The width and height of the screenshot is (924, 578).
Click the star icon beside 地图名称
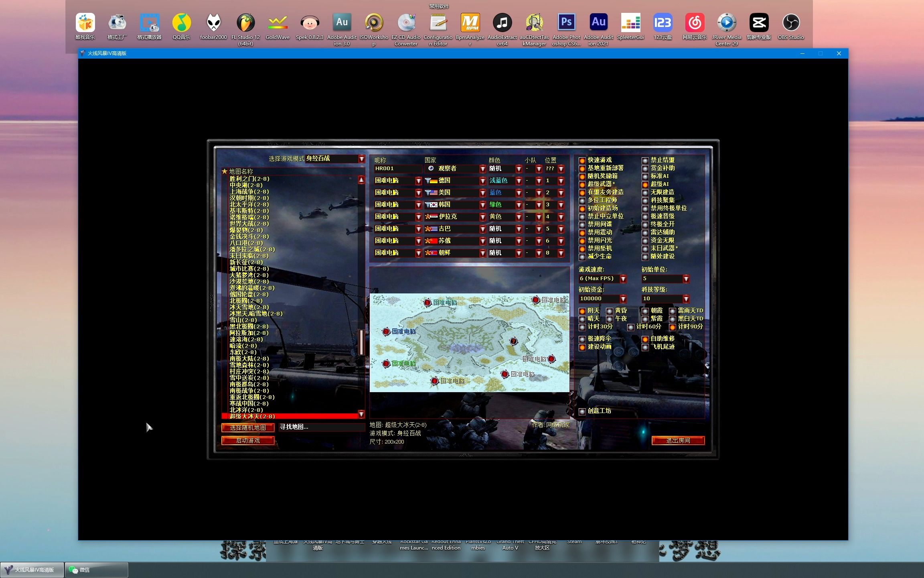pos(225,171)
